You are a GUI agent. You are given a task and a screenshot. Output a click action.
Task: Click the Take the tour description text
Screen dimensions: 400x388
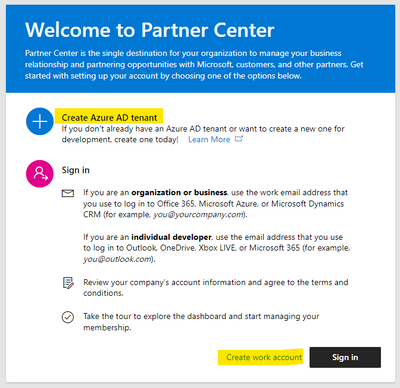click(x=201, y=322)
